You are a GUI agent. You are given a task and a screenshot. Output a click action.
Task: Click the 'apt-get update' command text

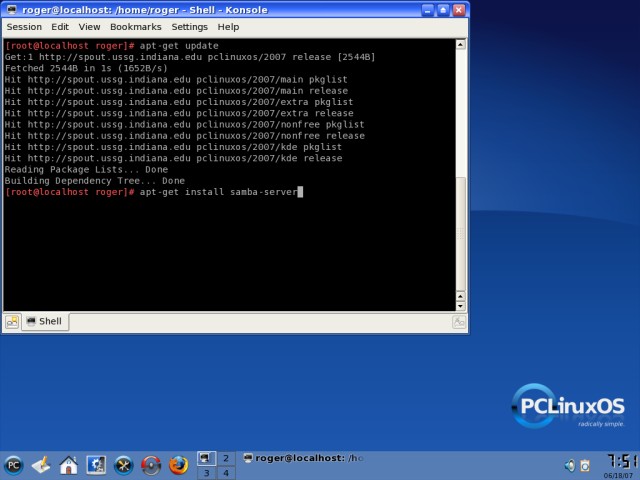click(x=179, y=46)
